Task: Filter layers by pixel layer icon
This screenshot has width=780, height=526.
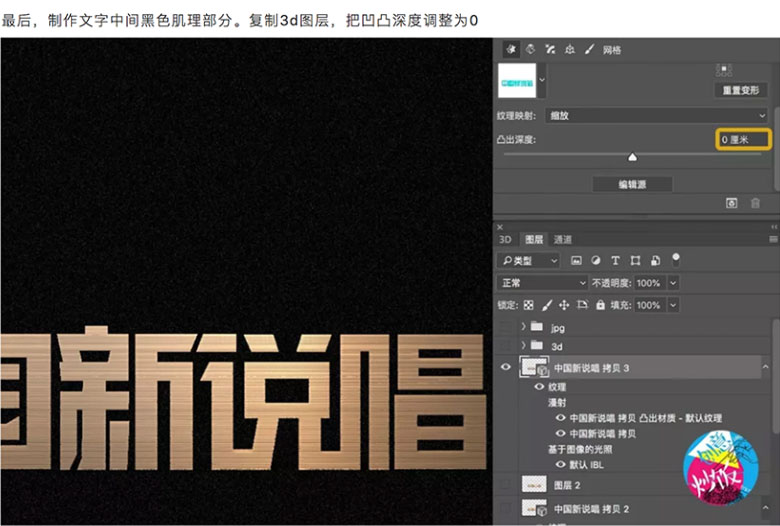Action: pos(576,260)
